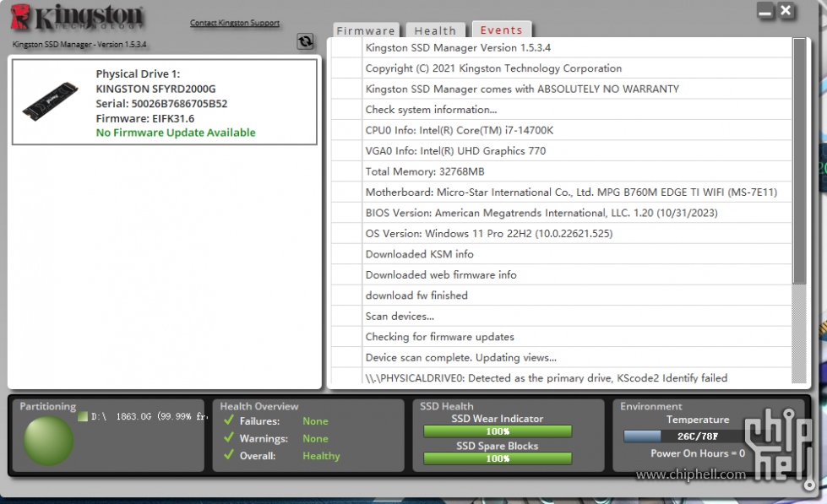Click "Serial: 50026B7686705B52" text
827x504 pixels.
pyautogui.click(x=161, y=103)
